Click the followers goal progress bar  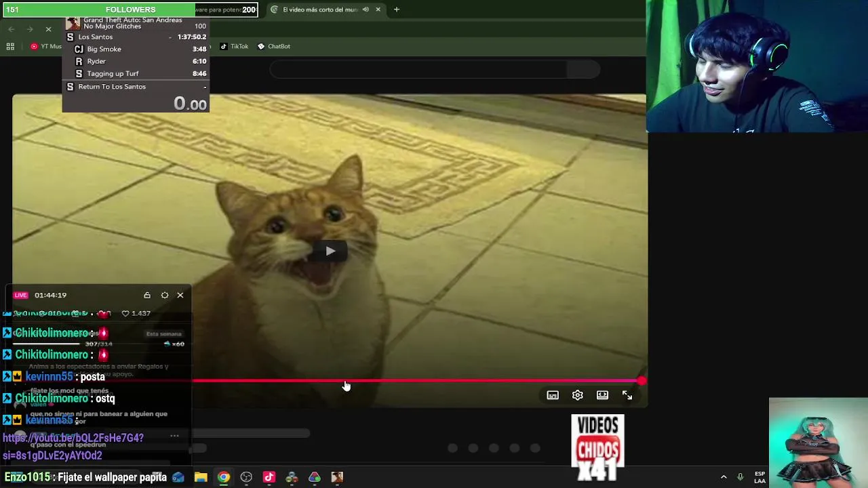pos(131,9)
